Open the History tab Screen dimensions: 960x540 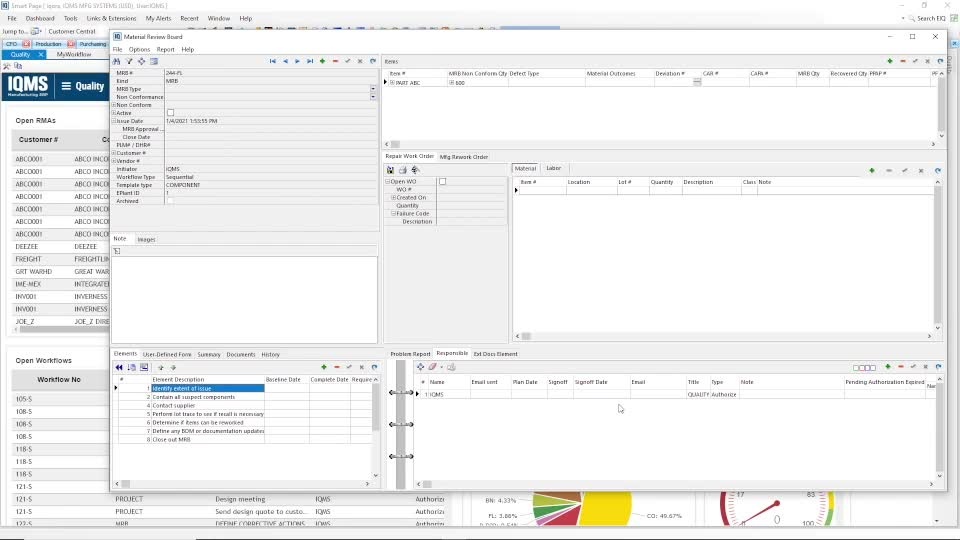tap(271, 354)
